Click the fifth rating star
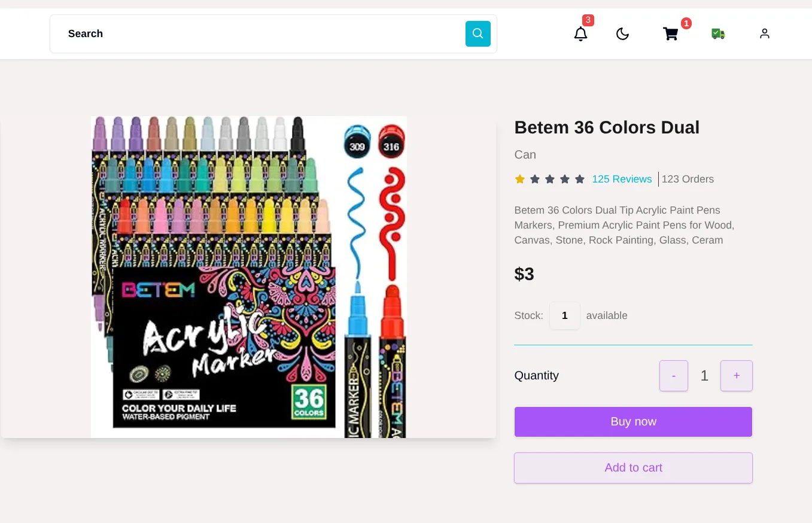The height and width of the screenshot is (523, 812). pos(580,179)
